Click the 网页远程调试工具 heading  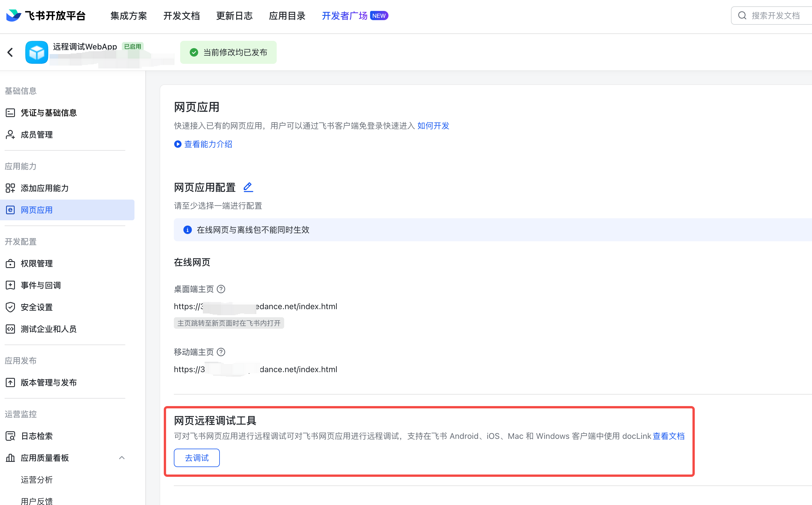coord(215,420)
